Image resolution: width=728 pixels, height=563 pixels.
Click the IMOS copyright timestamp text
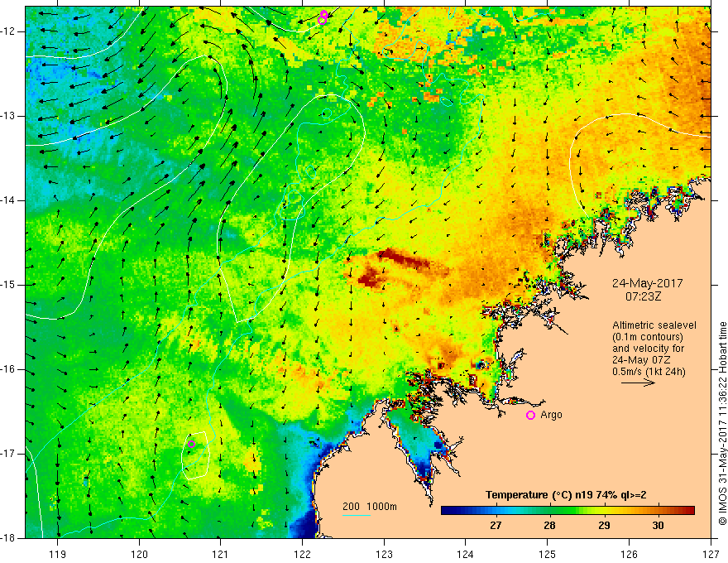click(722, 423)
